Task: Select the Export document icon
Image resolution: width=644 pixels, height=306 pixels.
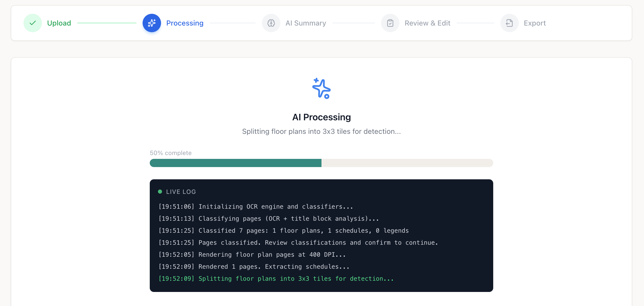Action: 509,23
